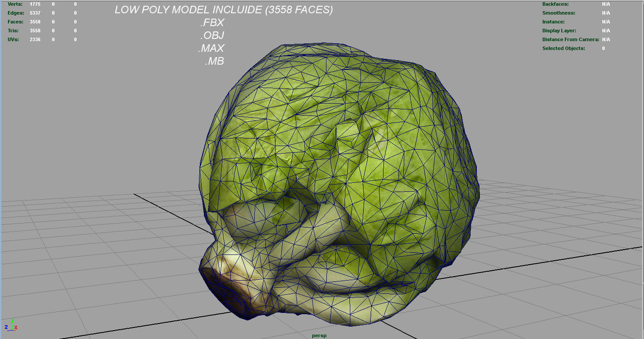This screenshot has height=339, width=644.
Task: Click the '.OBJ' format text
Action: coord(212,35)
